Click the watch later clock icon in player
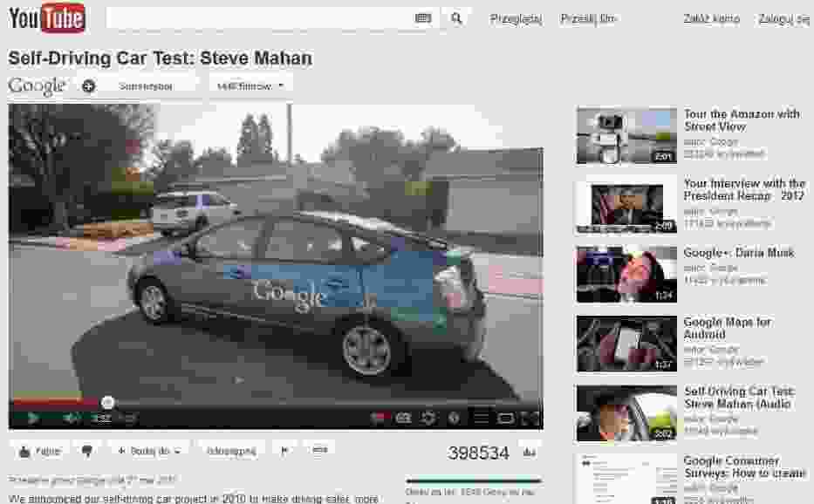This screenshot has width=814, height=504. (455, 418)
